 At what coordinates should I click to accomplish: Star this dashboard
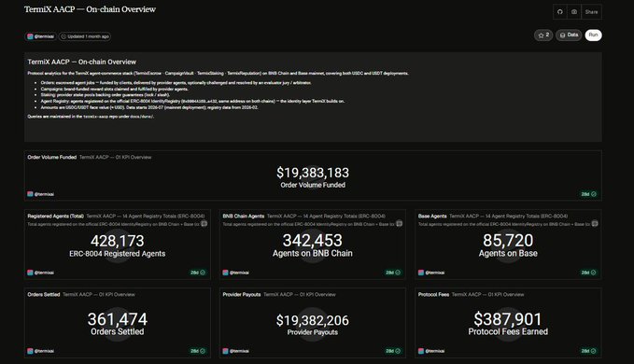click(543, 35)
